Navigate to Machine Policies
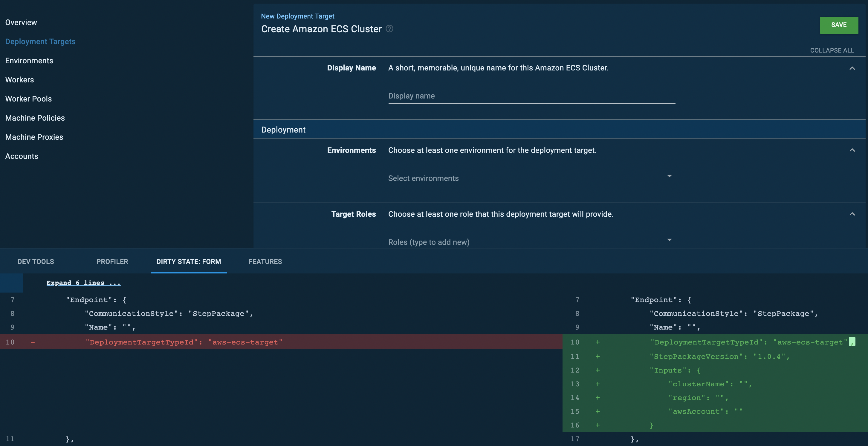This screenshot has height=446, width=868. click(35, 118)
